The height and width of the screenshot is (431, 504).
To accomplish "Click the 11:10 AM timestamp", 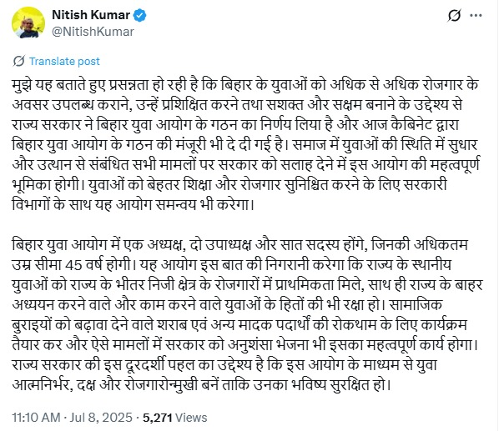I will point(36,418).
